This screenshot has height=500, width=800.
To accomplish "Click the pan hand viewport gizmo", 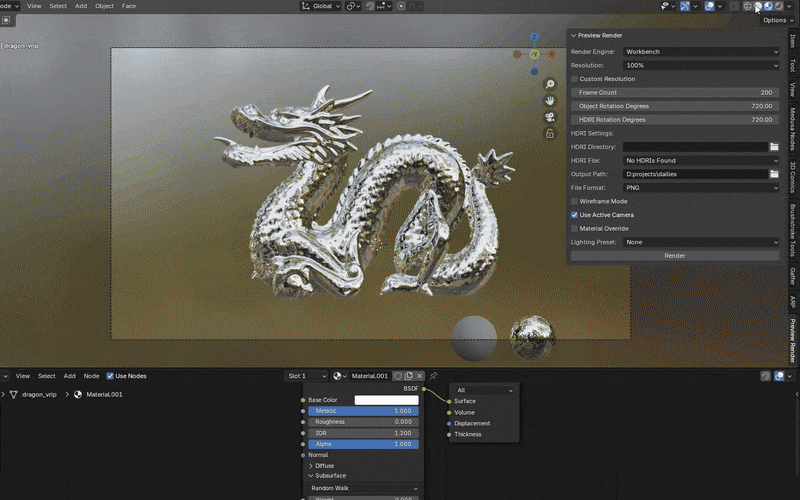I will (550, 101).
